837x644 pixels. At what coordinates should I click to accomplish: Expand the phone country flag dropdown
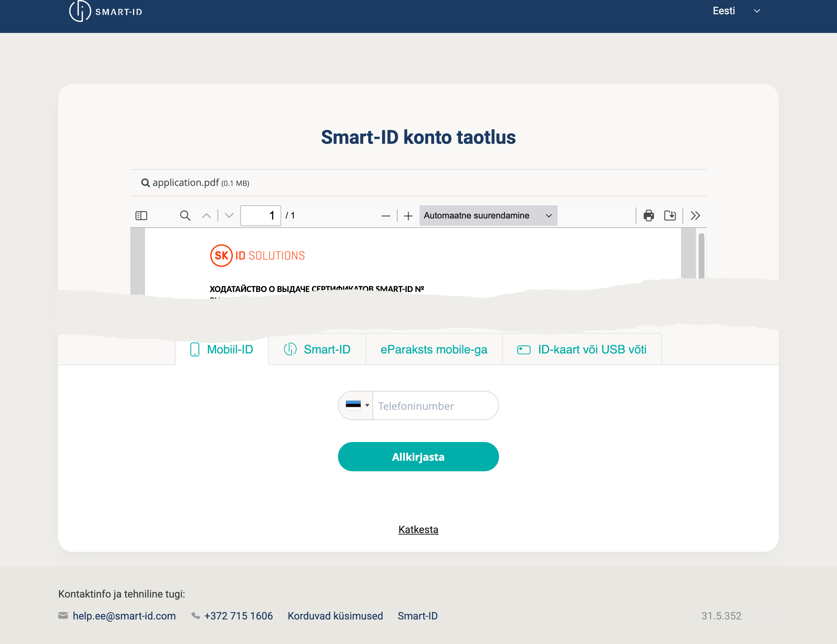click(357, 405)
